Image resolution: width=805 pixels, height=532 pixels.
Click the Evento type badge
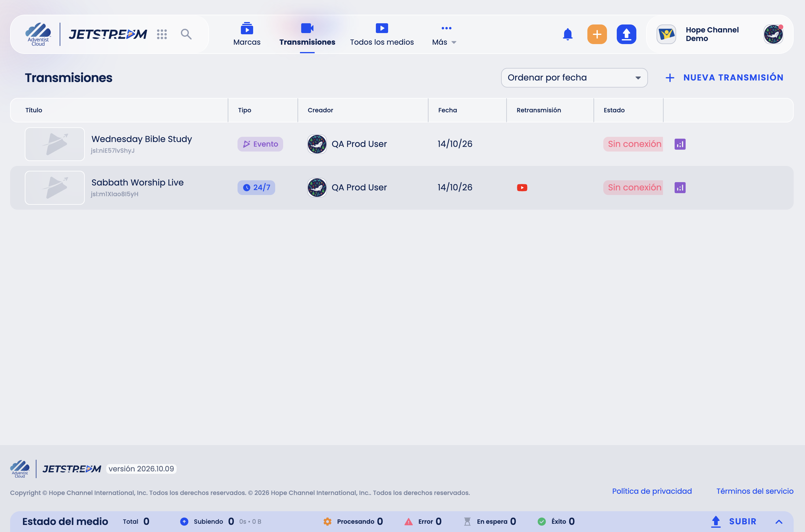[260, 144]
